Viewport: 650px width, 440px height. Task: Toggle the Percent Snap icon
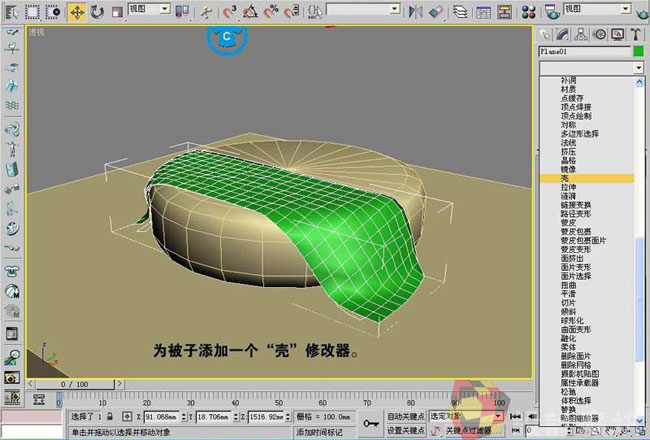click(x=271, y=12)
